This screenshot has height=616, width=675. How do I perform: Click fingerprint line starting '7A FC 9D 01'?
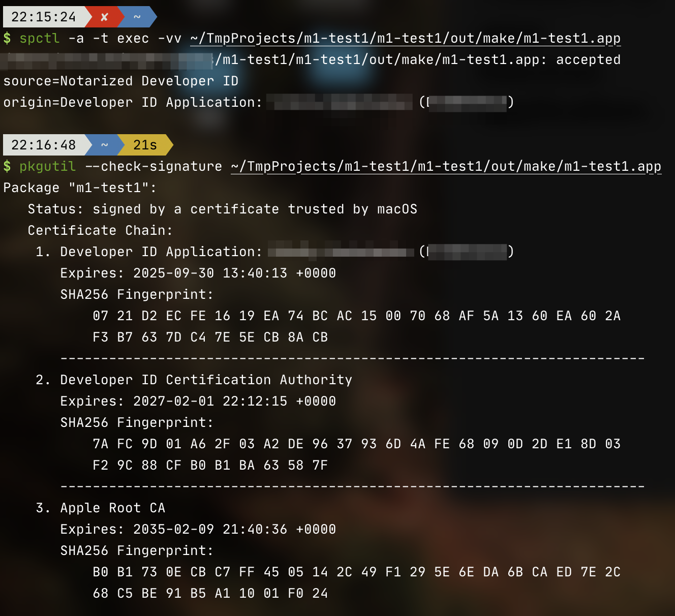click(357, 444)
